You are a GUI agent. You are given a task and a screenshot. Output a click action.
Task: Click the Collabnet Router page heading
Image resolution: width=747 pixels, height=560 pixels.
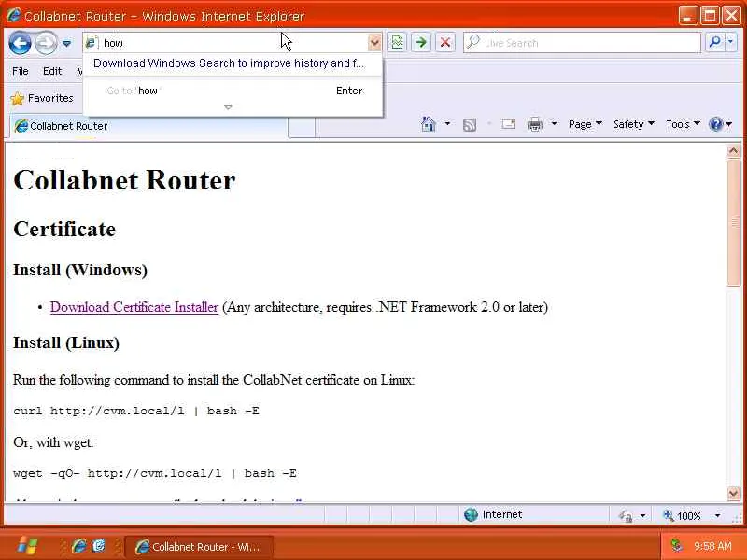pos(124,180)
